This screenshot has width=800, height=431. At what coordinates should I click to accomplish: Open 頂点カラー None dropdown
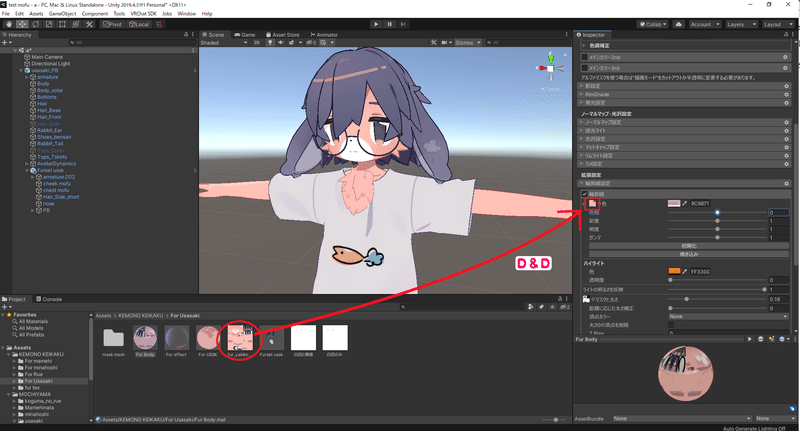(728, 316)
